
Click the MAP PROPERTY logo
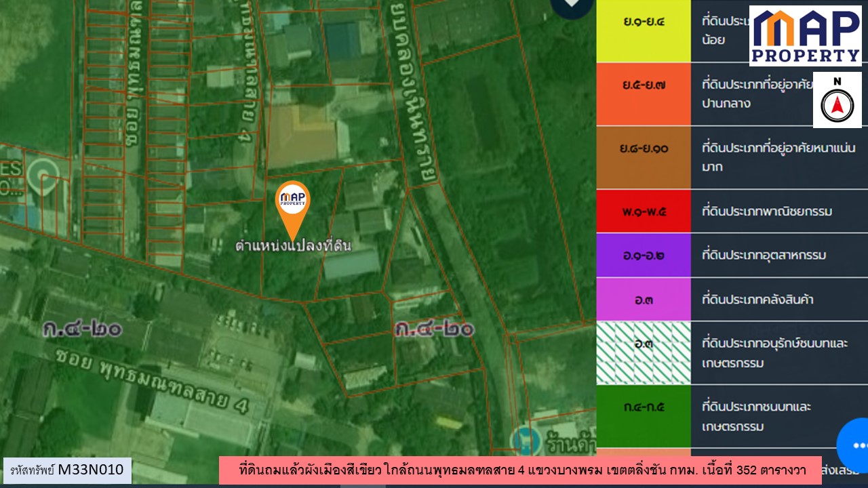click(805, 36)
